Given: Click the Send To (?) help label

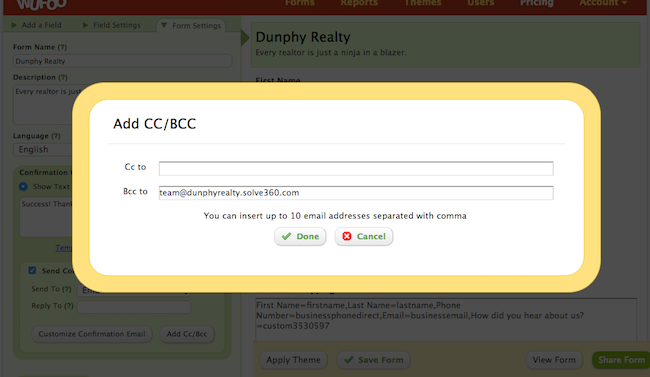Looking at the screenshot, I should 51,289.
